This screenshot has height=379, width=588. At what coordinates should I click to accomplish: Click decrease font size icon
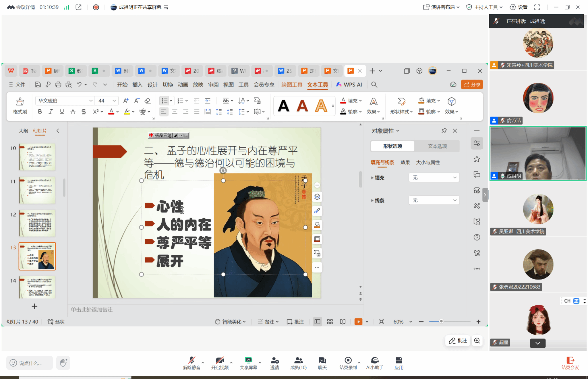[137, 101]
